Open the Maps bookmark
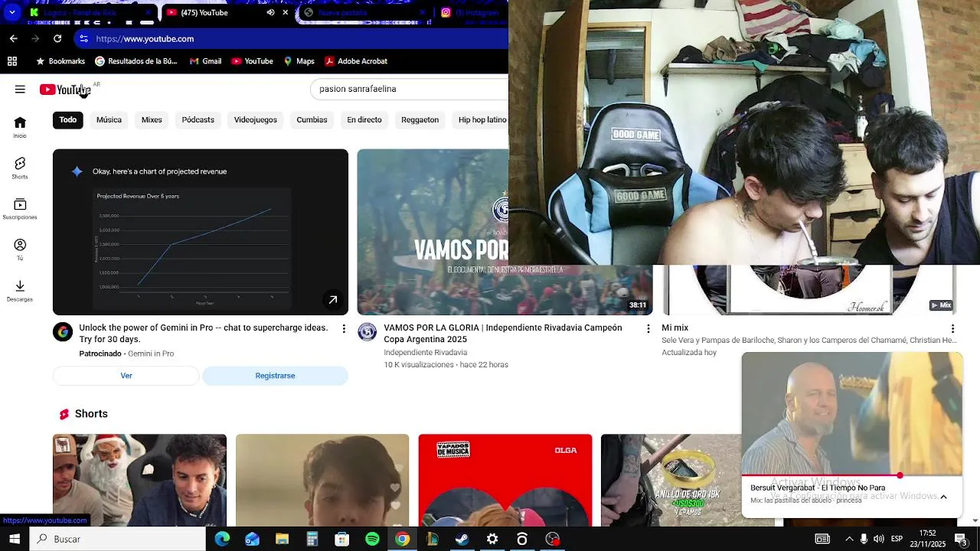This screenshot has height=551, width=980. [299, 61]
